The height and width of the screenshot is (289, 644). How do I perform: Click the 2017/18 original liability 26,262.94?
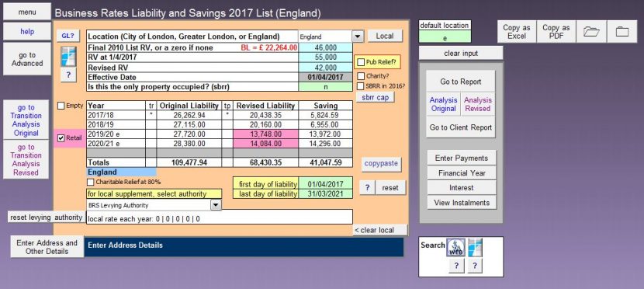pyautogui.click(x=189, y=115)
